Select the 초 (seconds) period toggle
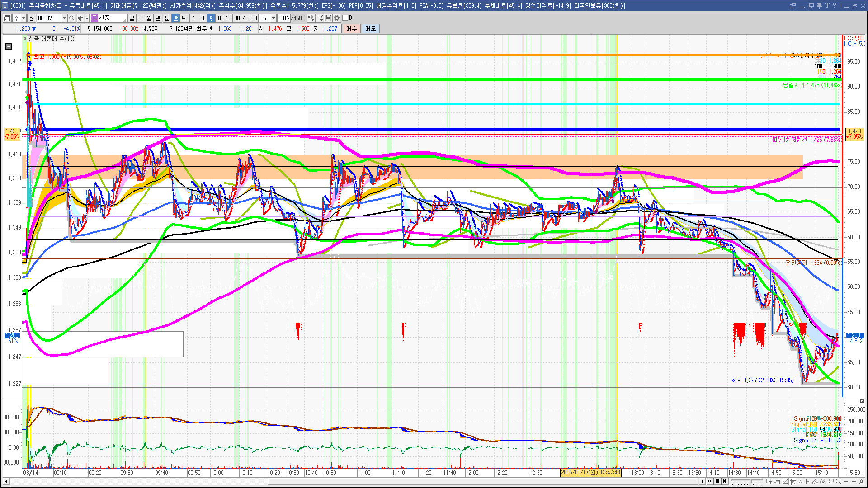Image resolution: width=868 pixels, height=488 pixels. click(x=176, y=18)
